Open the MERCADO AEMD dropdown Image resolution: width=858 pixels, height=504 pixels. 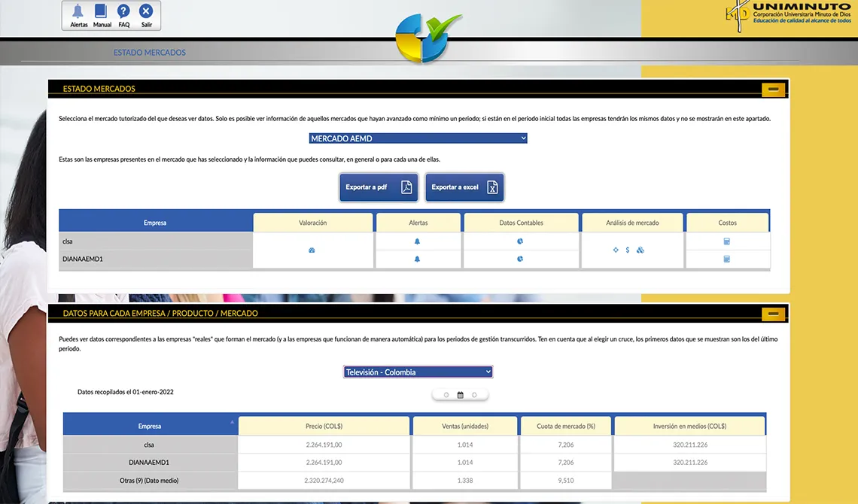click(418, 138)
